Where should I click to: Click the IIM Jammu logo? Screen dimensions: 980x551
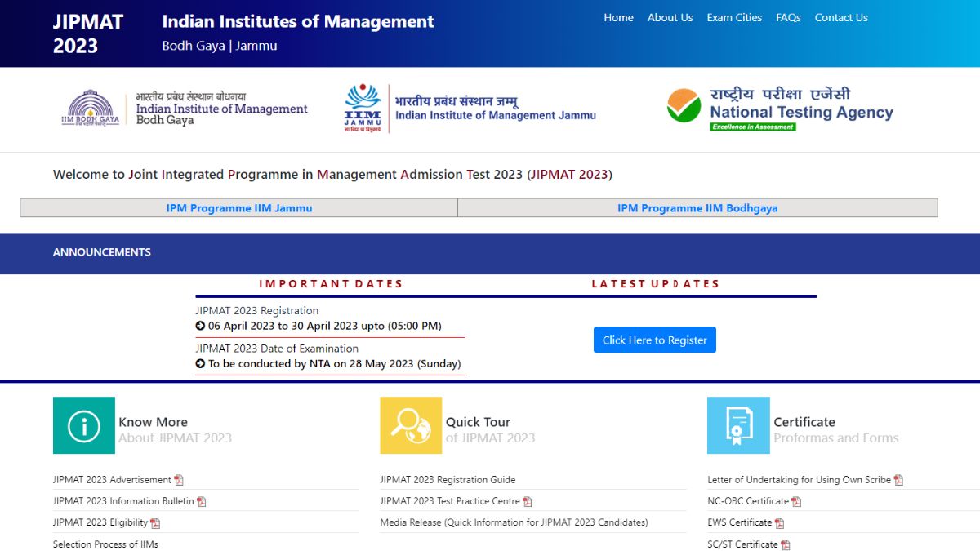470,108
